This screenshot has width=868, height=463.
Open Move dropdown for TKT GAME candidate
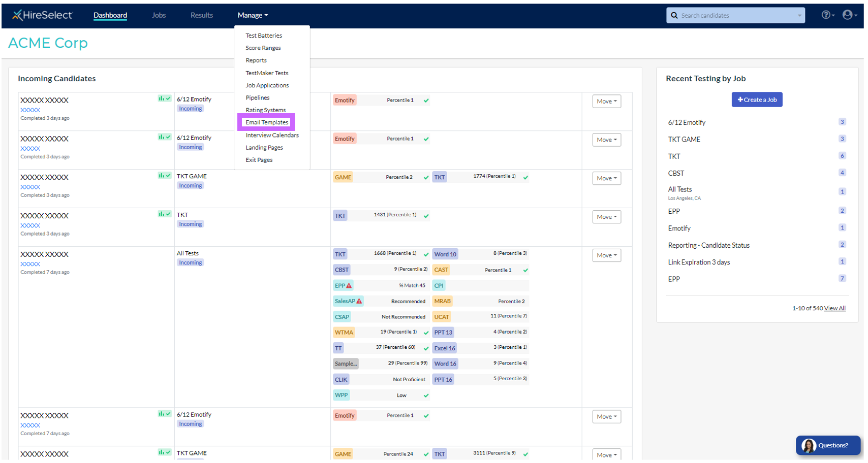pos(607,178)
